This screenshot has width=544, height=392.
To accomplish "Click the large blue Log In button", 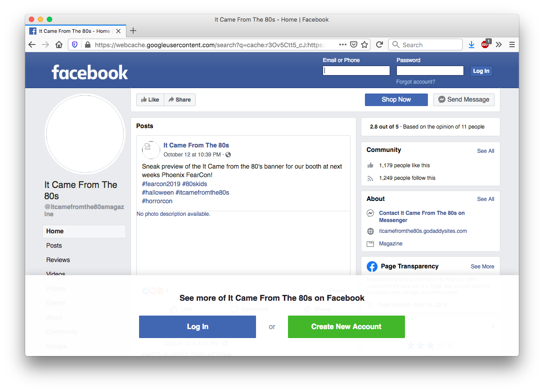I will (198, 327).
